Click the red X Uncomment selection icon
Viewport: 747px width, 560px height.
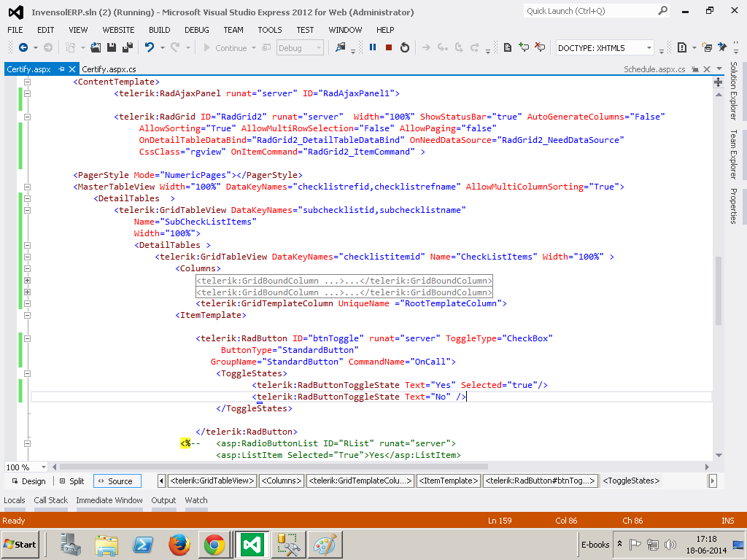click(540, 47)
